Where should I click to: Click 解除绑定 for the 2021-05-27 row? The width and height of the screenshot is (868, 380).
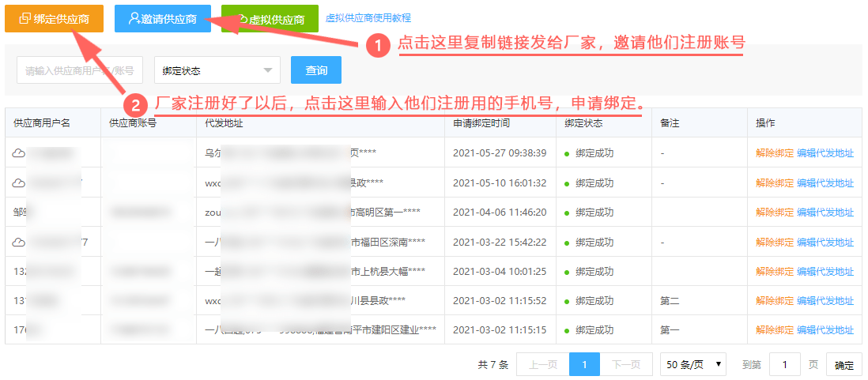point(775,153)
